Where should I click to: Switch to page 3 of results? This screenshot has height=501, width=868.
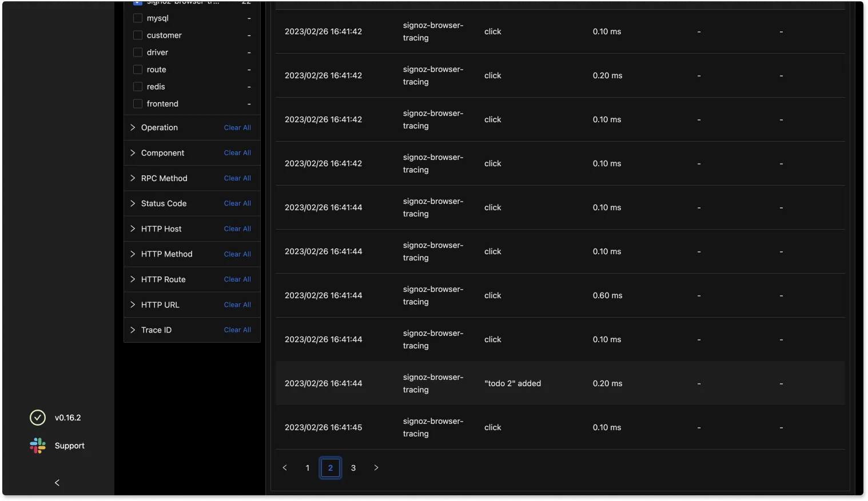[x=353, y=468]
